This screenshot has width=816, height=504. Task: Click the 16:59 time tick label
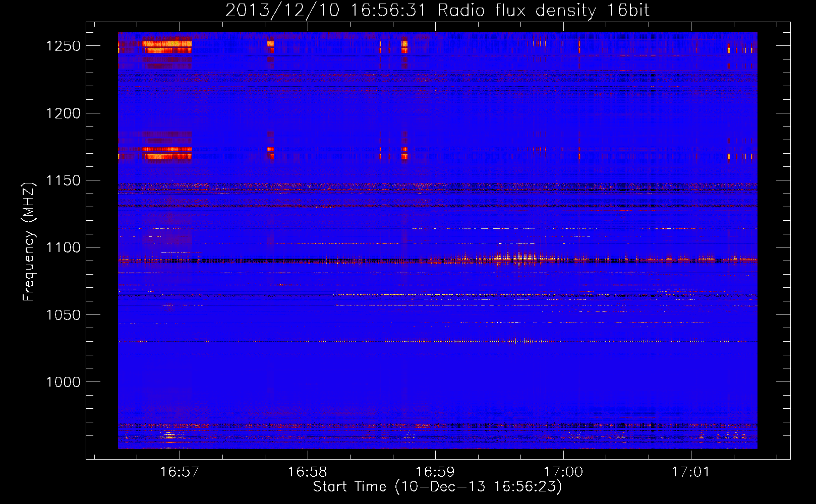pyautogui.click(x=435, y=472)
